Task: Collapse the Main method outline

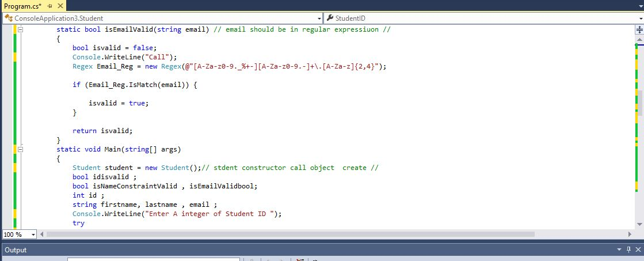Action: click(x=20, y=149)
